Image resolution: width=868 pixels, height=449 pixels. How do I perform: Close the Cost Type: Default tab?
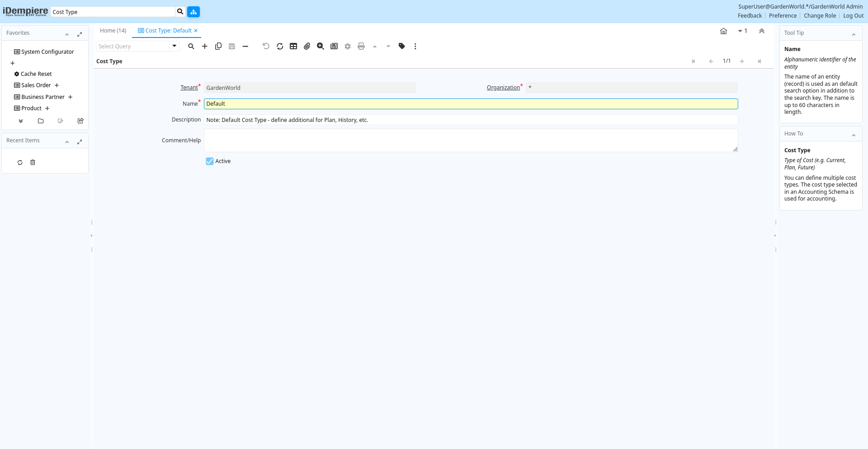coord(196,31)
